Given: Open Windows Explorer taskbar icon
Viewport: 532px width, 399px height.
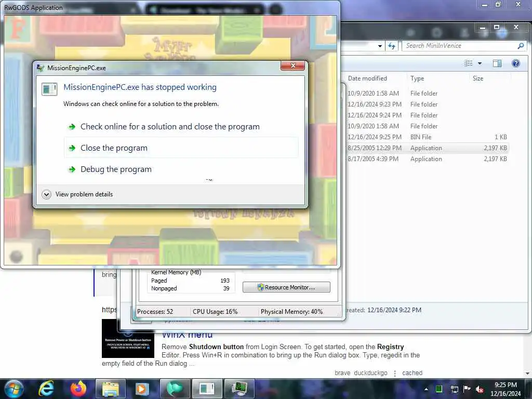Looking at the screenshot, I should [x=111, y=389].
